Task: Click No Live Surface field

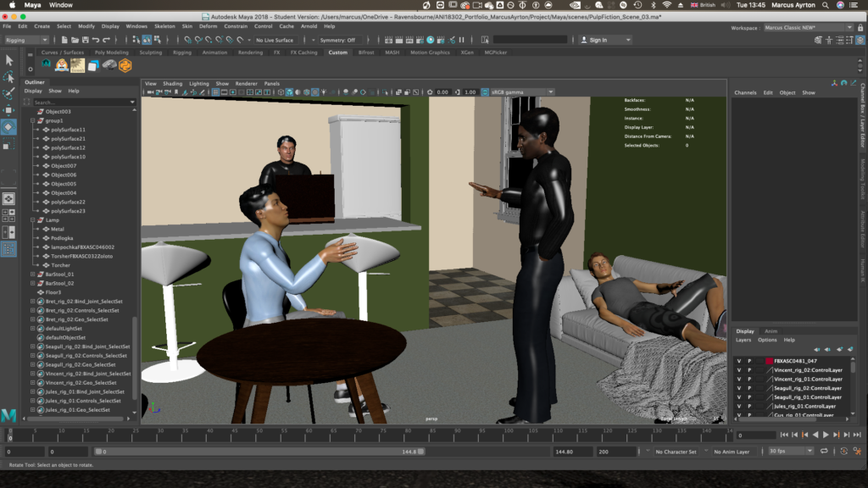Action: tap(275, 40)
